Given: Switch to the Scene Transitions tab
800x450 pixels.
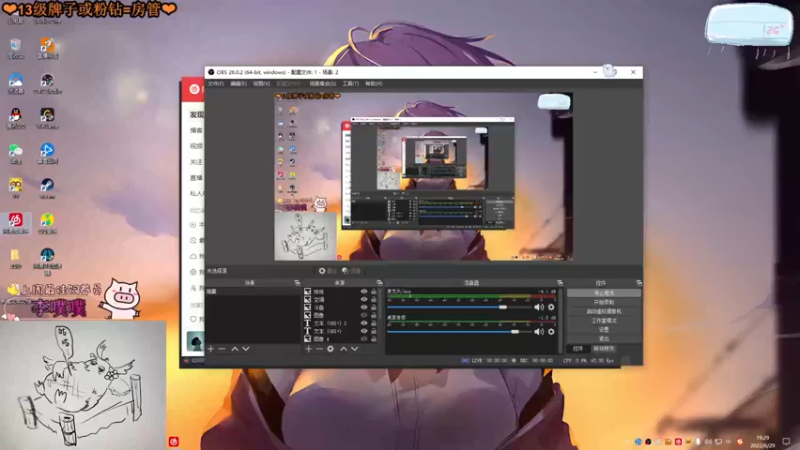Looking at the screenshot, I should 604,349.
